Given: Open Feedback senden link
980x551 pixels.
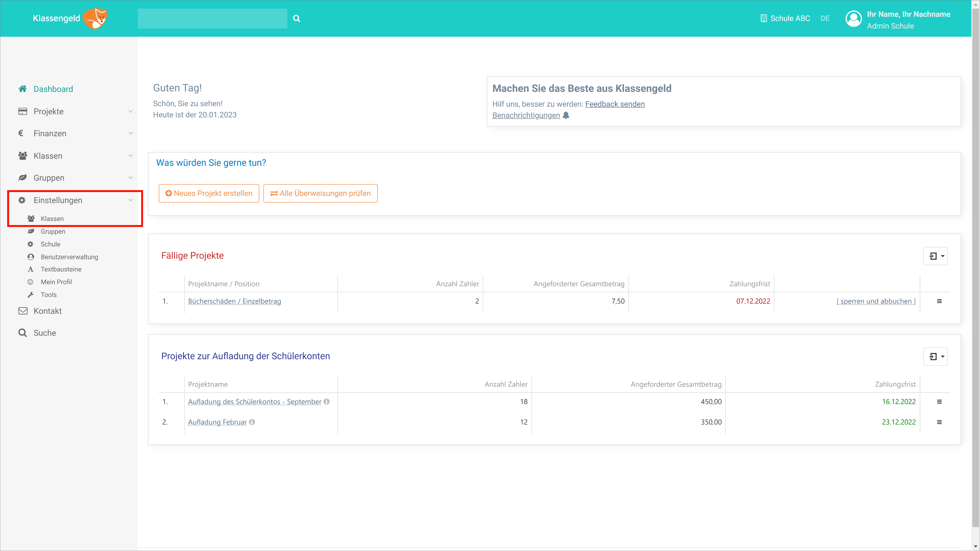Looking at the screenshot, I should (x=615, y=104).
